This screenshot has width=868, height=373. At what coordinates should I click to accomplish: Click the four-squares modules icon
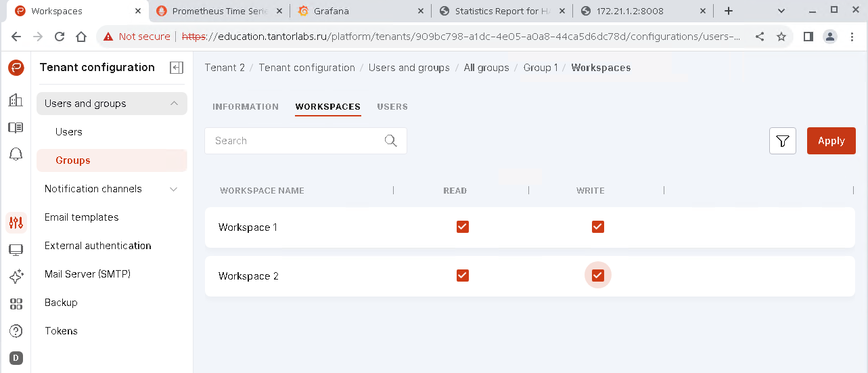(x=16, y=304)
